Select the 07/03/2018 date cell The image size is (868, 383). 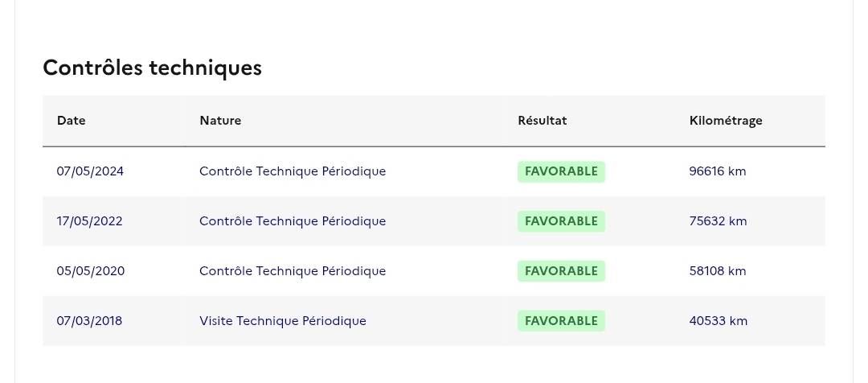[90, 321]
